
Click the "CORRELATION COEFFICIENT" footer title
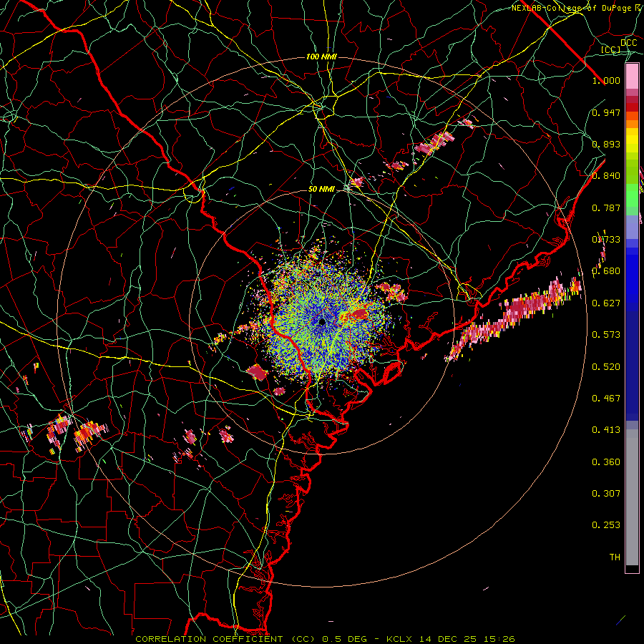209,639
